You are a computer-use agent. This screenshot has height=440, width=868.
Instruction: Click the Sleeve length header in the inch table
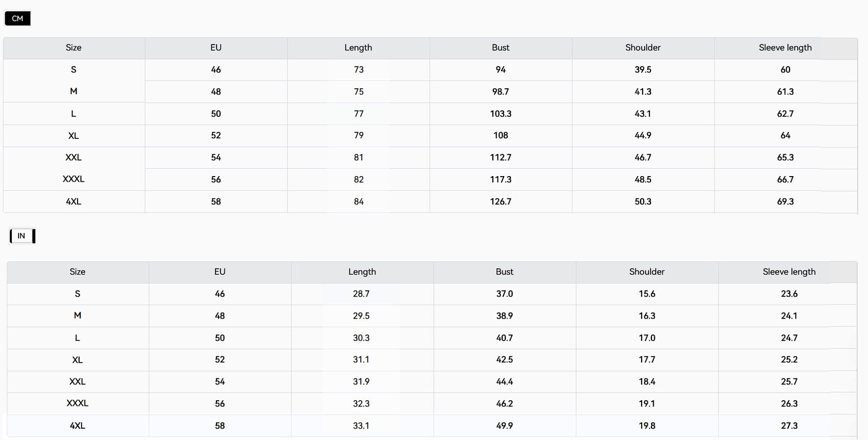[x=789, y=272]
